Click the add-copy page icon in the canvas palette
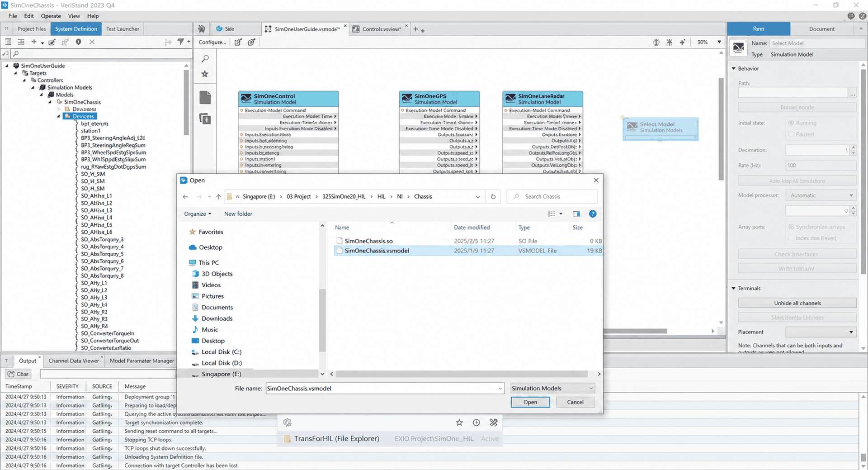The image size is (868, 470). (205, 119)
